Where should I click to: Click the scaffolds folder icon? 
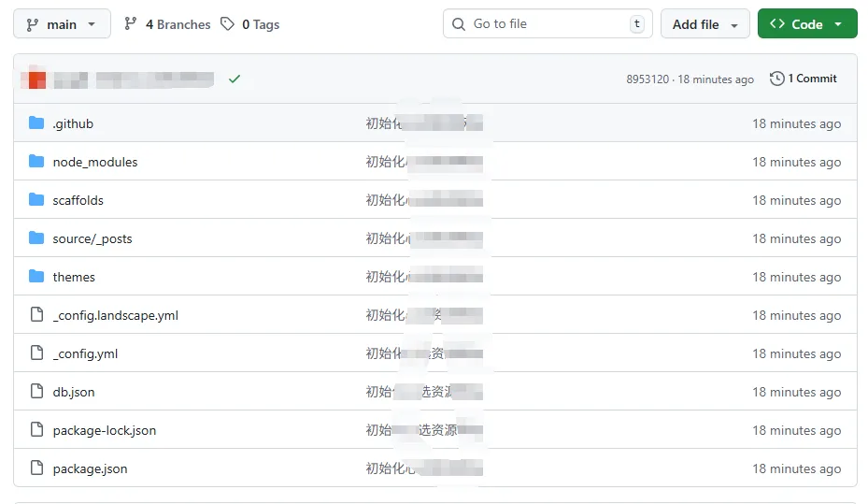click(x=36, y=200)
